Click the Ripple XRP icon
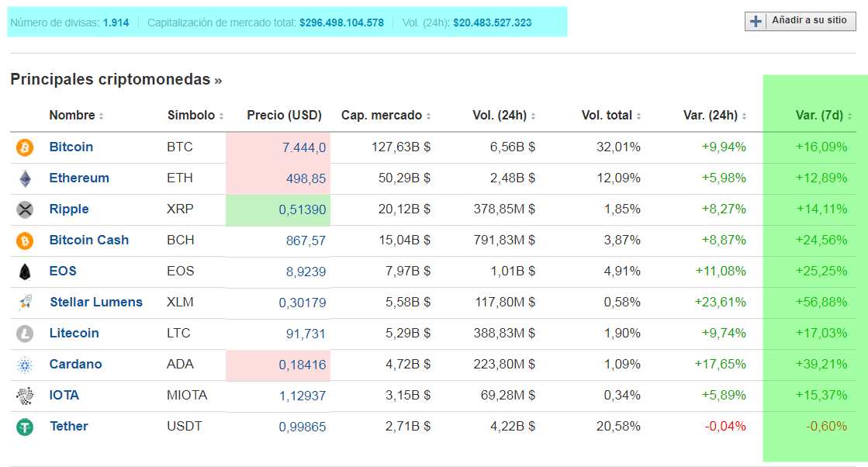This screenshot has width=868, height=467. 25,209
